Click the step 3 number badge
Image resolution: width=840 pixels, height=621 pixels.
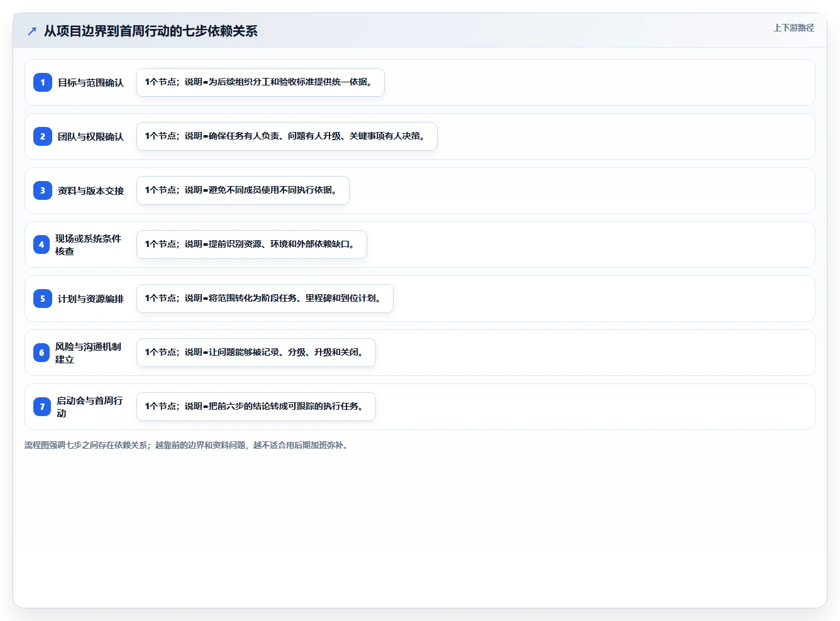43,190
